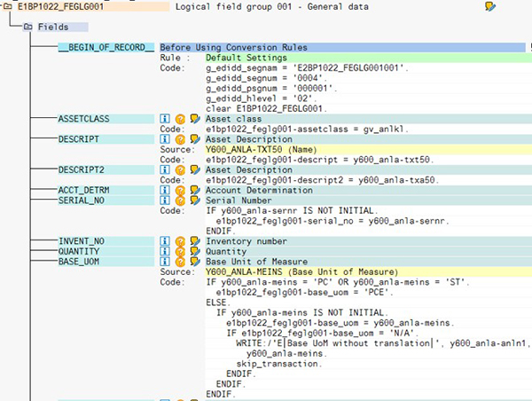Open info icon for QUANTITY field

[x=165, y=252]
